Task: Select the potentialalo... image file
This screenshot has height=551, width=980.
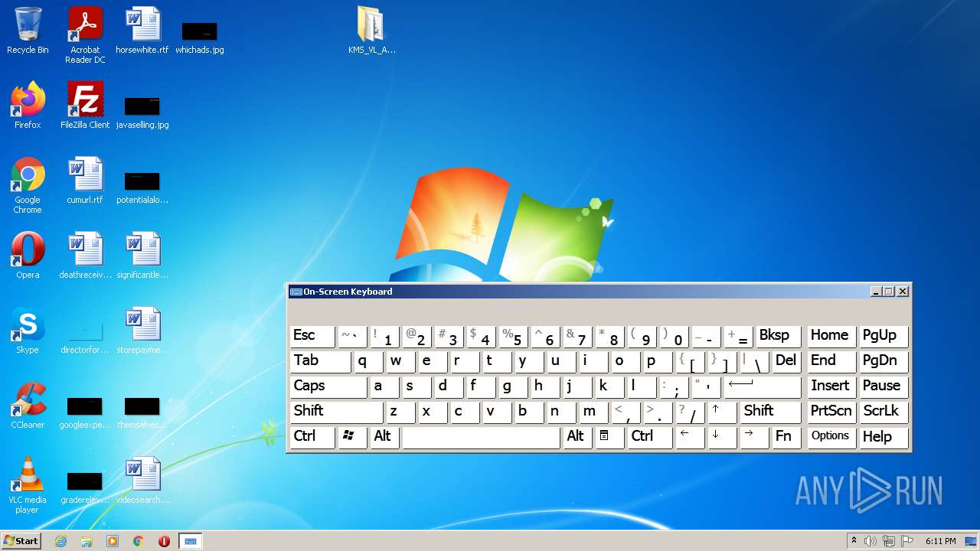Action: point(142,187)
